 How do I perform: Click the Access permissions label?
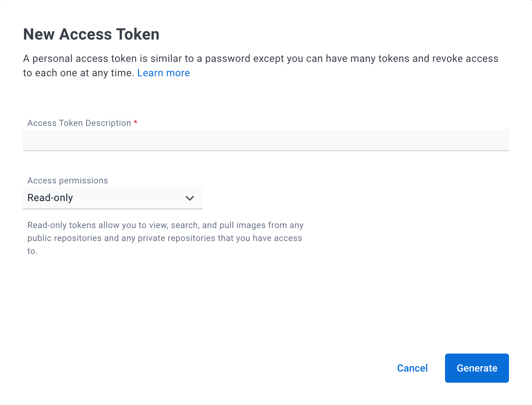68,181
